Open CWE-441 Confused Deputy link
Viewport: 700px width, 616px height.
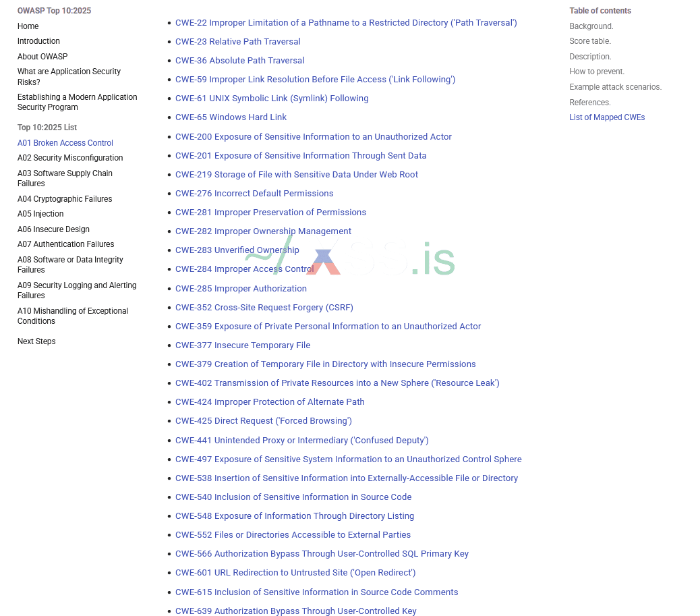302,441
